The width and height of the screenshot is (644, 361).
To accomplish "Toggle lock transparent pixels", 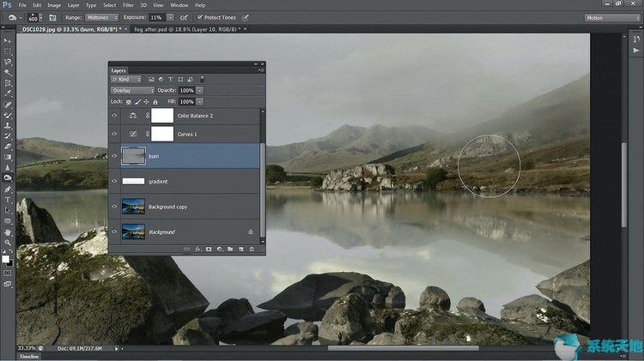I will coord(129,102).
